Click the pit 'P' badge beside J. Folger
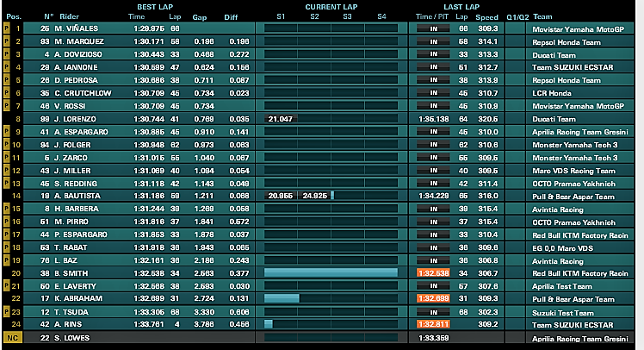The width and height of the screenshot is (644, 350). tap(7, 144)
